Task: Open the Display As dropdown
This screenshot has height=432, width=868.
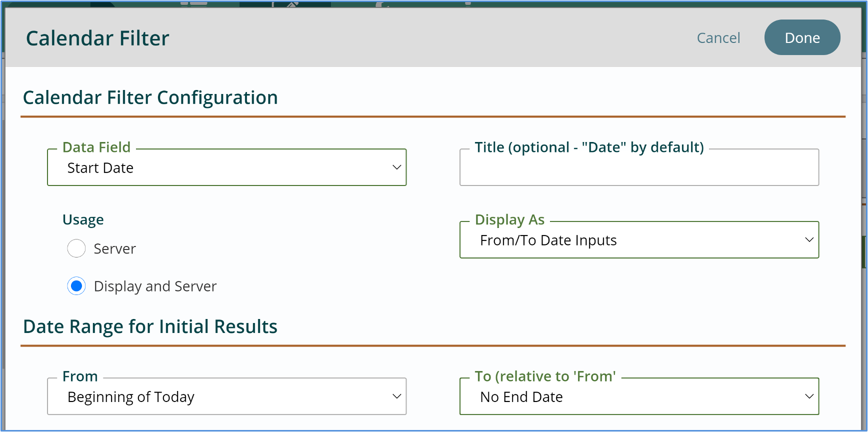Action: 639,240
